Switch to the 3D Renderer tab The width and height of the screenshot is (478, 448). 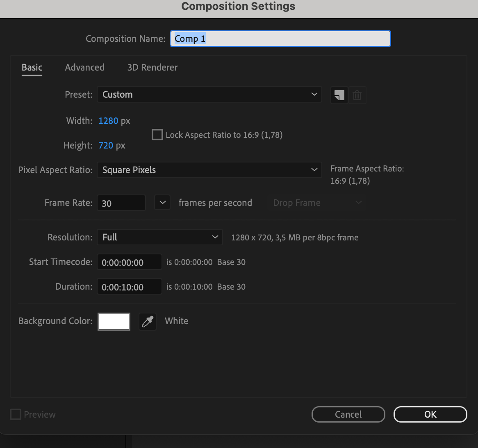click(152, 67)
